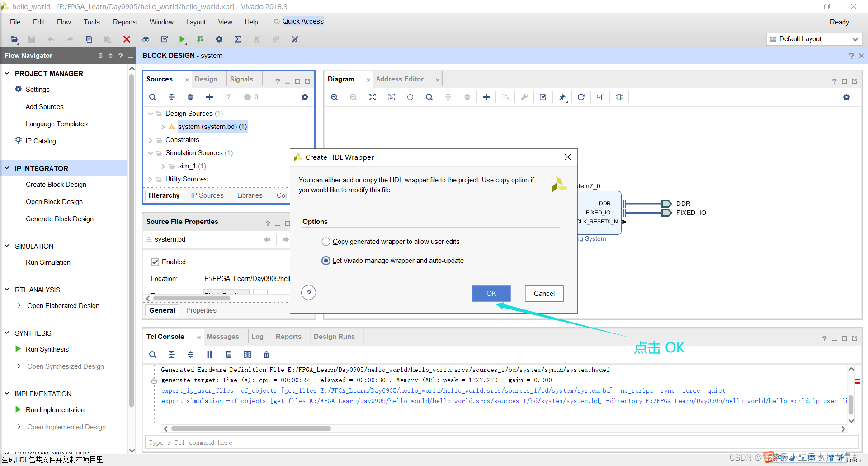Search in the Sources panel
This screenshot has width=868, height=466.
click(153, 97)
